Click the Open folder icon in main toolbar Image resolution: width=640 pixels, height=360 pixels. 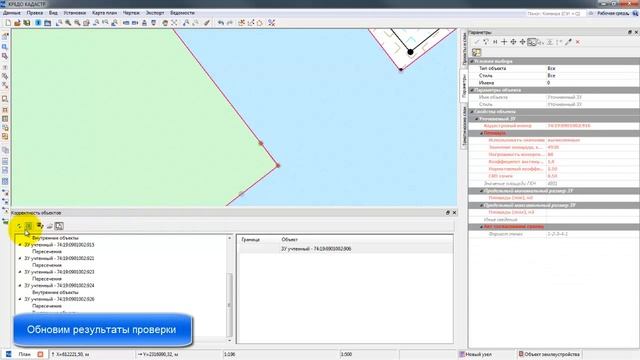click(17, 23)
